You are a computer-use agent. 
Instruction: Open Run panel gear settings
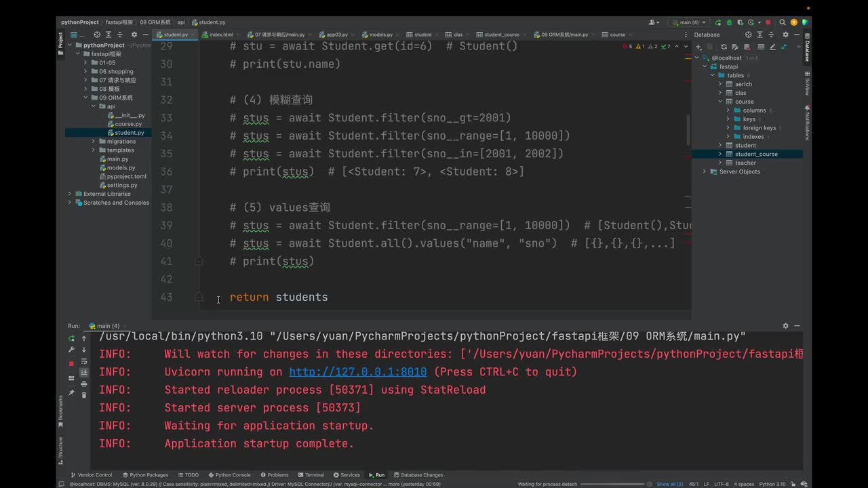[785, 326]
